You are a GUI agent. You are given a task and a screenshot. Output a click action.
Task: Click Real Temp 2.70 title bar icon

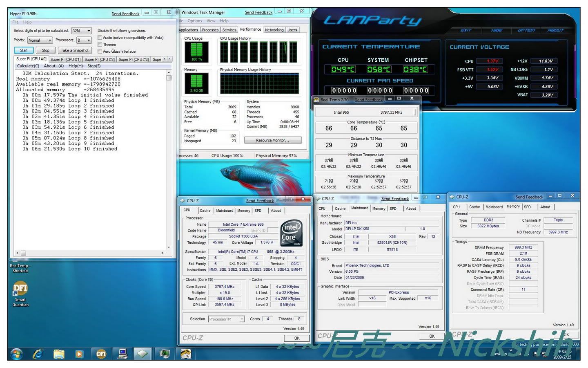(316, 99)
